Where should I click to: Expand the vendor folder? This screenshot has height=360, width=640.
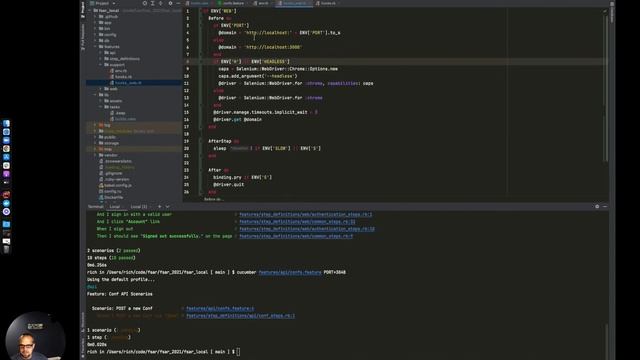click(96, 155)
